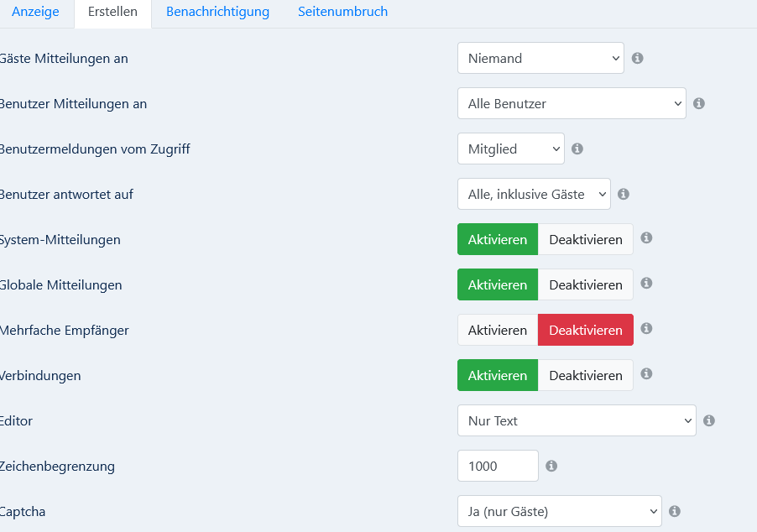Expand the Nur Text editor dropdown
Viewport: 757px width, 532px height.
tap(577, 420)
